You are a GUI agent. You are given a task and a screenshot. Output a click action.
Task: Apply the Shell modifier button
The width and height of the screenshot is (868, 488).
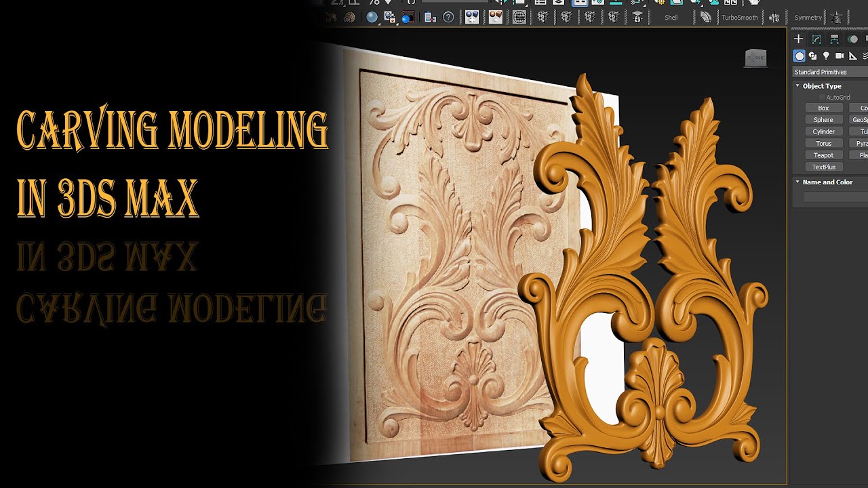tap(671, 18)
